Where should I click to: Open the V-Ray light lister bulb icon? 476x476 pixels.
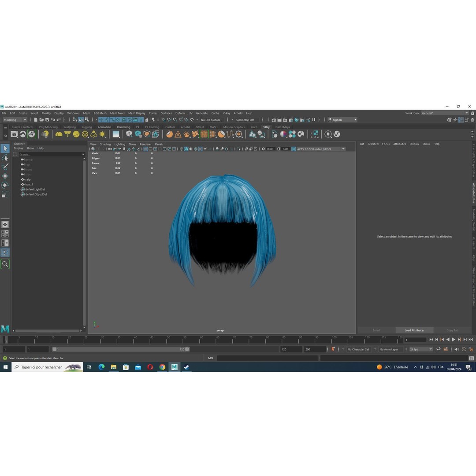[x=45, y=134]
